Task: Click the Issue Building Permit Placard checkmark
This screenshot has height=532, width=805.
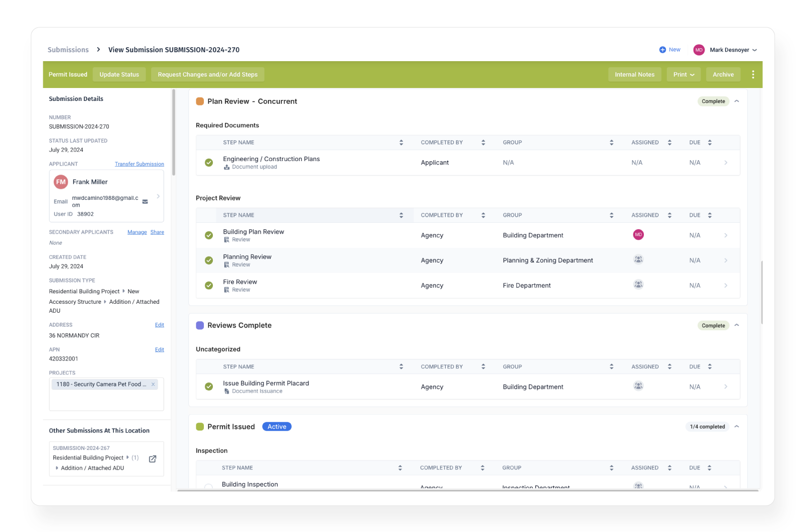Action: pos(209,387)
